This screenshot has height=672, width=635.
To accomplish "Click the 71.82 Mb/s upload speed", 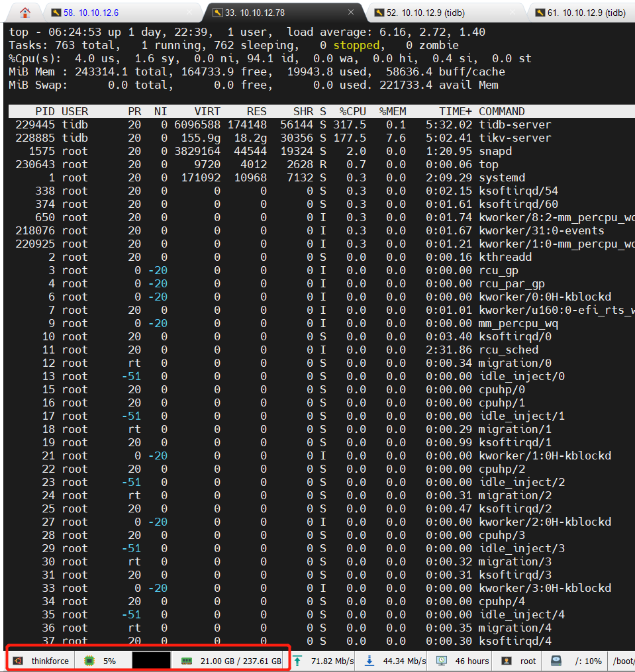I will [x=332, y=661].
